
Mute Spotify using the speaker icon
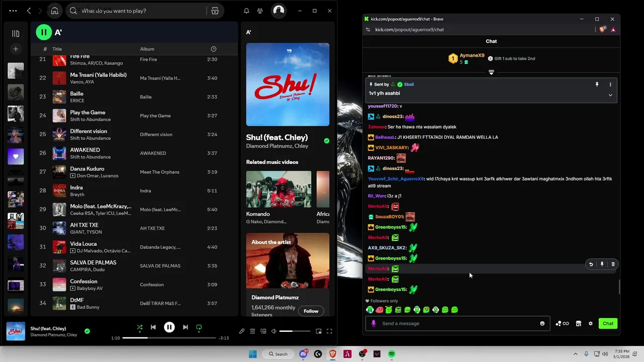pyautogui.click(x=274, y=331)
